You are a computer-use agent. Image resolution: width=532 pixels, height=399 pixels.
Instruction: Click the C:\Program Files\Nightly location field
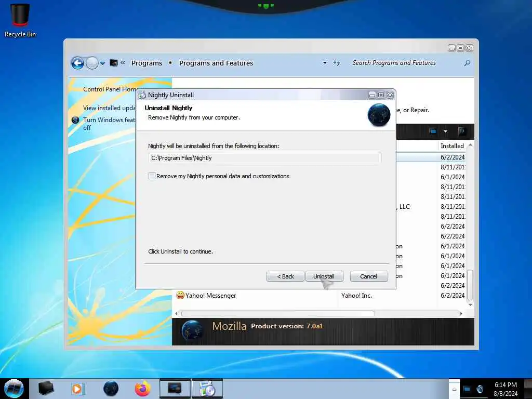pos(264,158)
